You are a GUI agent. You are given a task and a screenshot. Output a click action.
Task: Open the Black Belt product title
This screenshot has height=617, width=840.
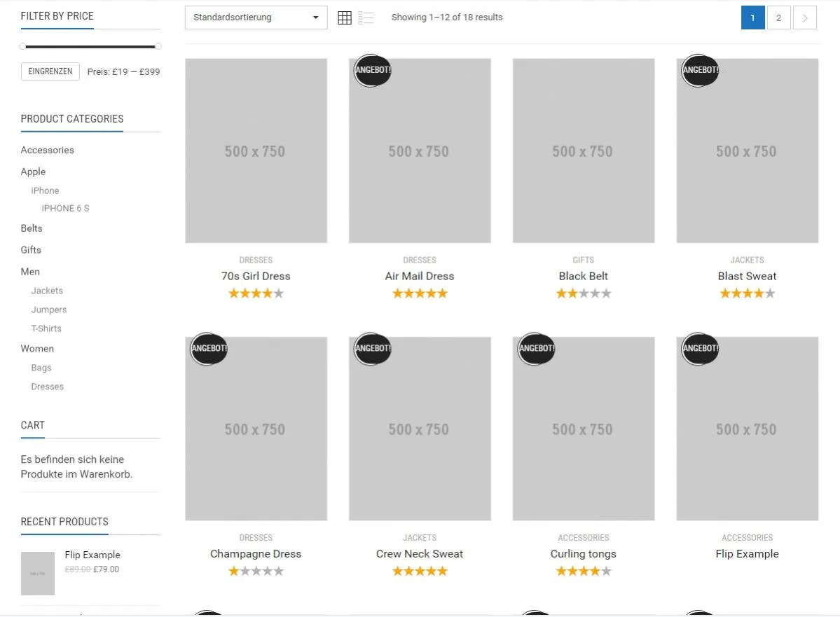(x=584, y=277)
